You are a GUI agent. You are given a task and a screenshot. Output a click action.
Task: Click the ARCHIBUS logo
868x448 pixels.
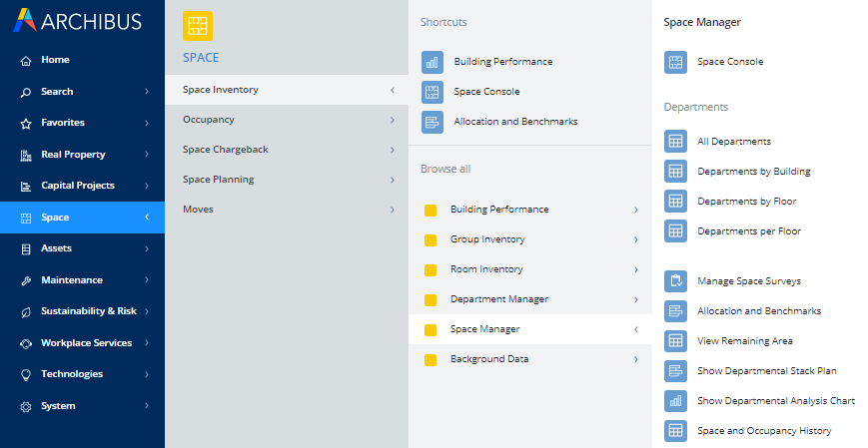click(x=78, y=21)
